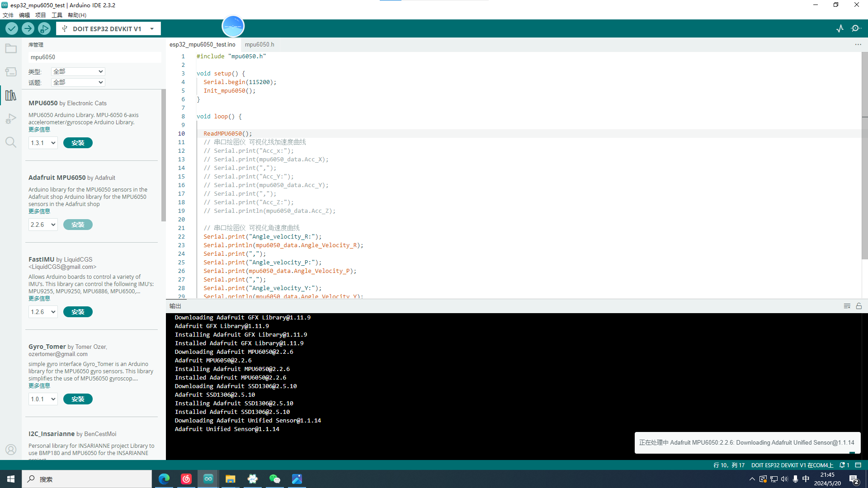Open the Serial Monitor icon
This screenshot has width=868, height=488.
[856, 28]
